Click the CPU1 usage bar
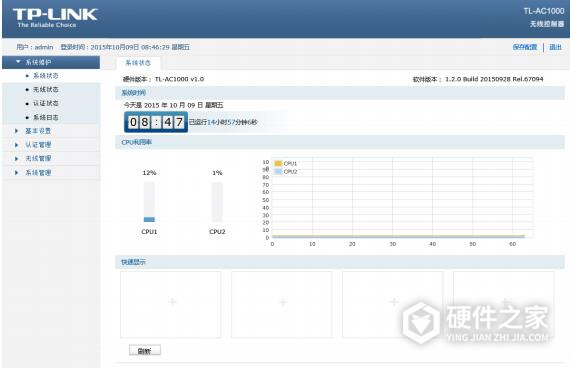This screenshot has width=570, height=371. (149, 202)
